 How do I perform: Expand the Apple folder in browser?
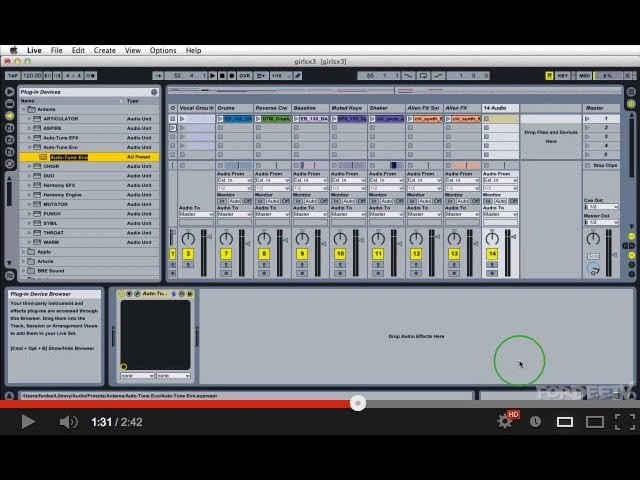(x=24, y=251)
